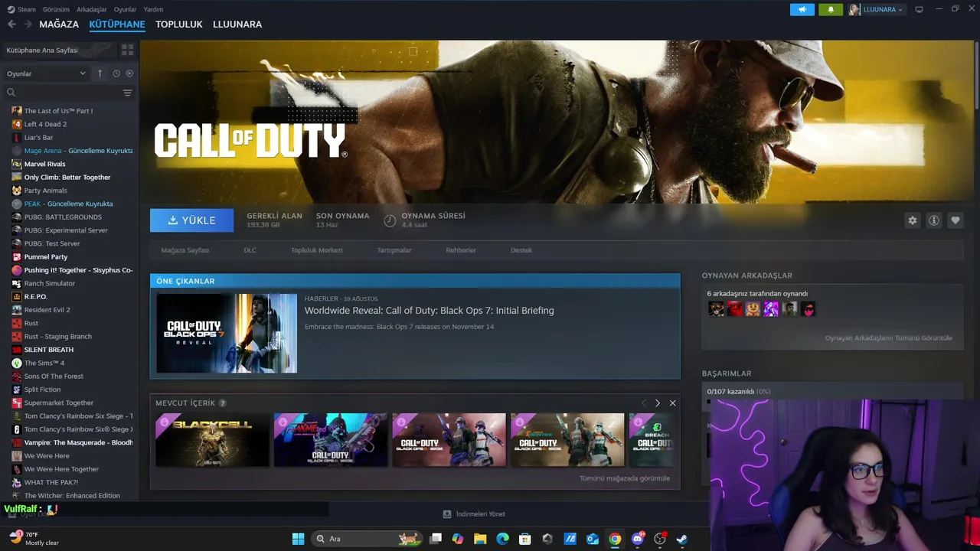Open Google Chrome from the taskbar

615,539
